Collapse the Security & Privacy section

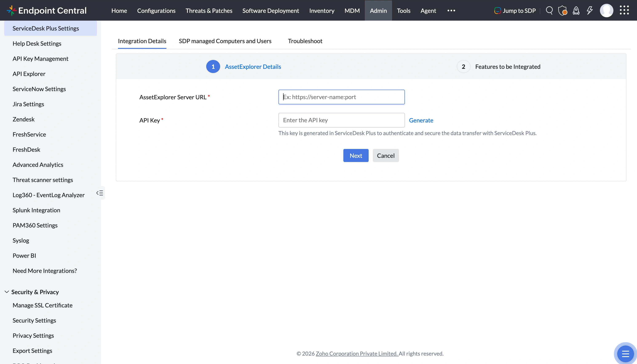(7, 292)
